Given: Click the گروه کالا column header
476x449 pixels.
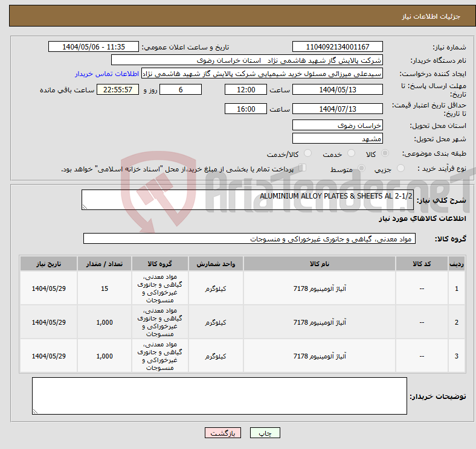Looking at the screenshot, I should coord(159,264).
